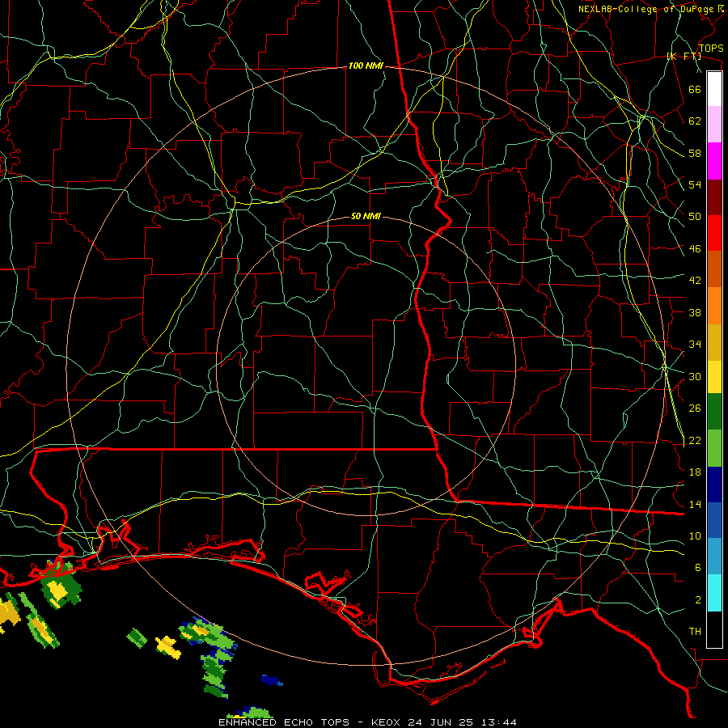
Task: Click the "NEXLAB-College of DuPage" credit text
Action: [645, 9]
